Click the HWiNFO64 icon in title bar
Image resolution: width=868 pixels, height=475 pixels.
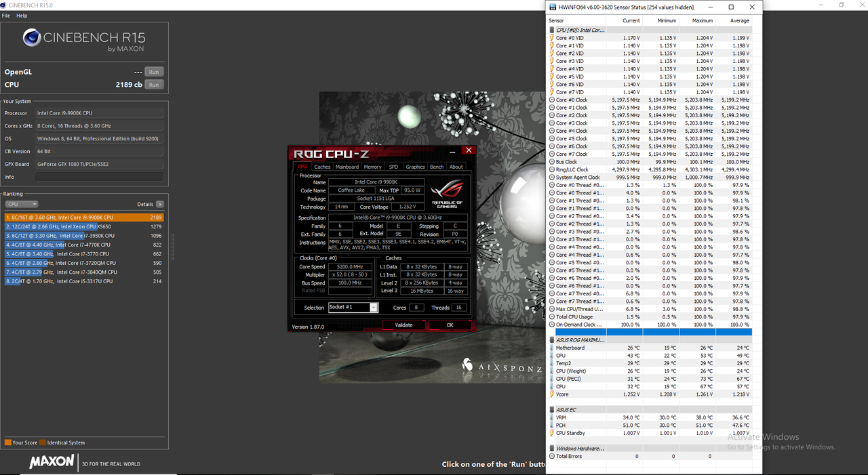coord(552,7)
